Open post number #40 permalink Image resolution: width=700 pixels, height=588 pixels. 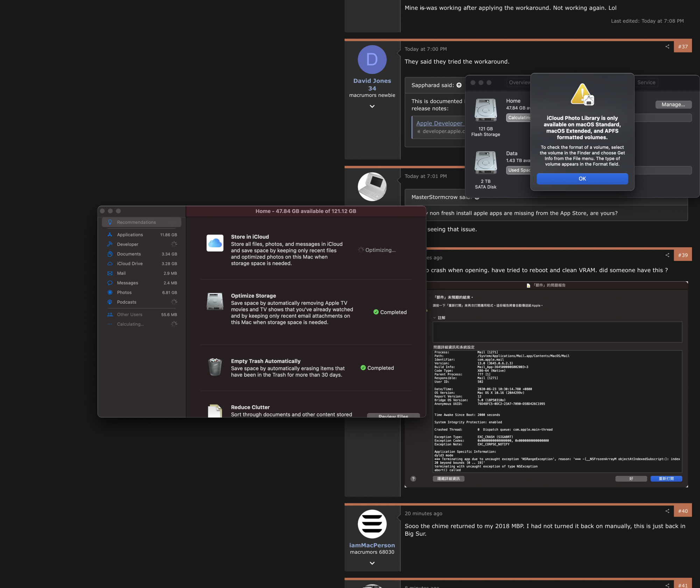tap(683, 511)
